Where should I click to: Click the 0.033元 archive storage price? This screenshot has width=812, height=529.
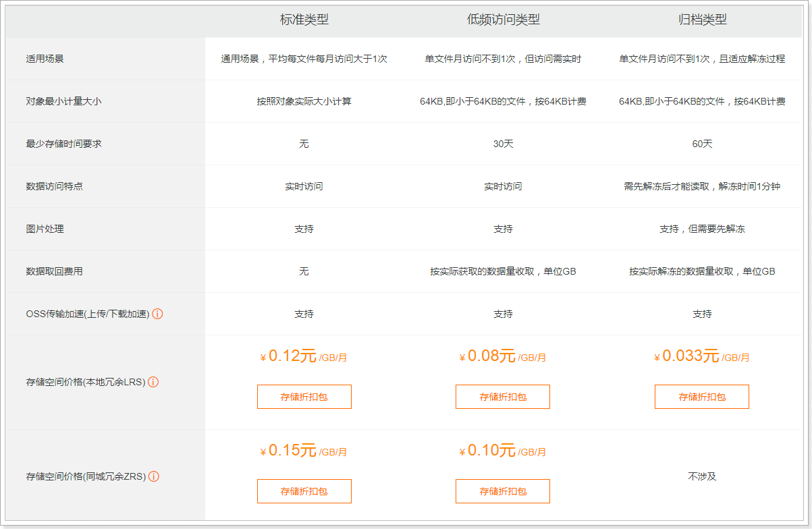[x=690, y=356]
